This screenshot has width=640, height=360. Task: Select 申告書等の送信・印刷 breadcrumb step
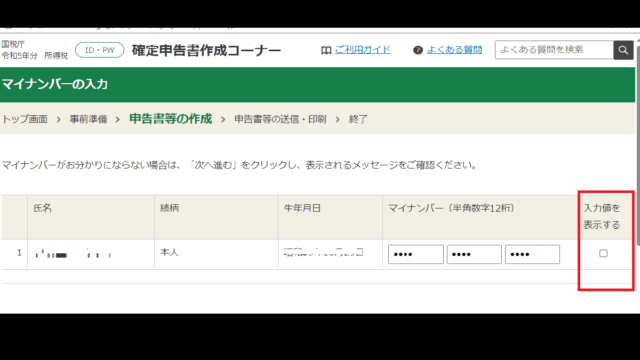pyautogui.click(x=280, y=119)
